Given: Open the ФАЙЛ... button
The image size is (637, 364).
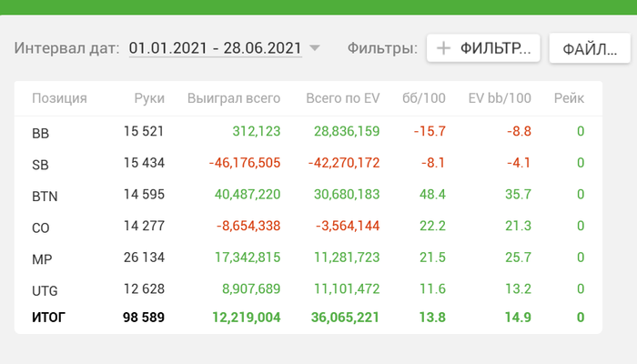Looking at the screenshot, I should coord(590,48).
